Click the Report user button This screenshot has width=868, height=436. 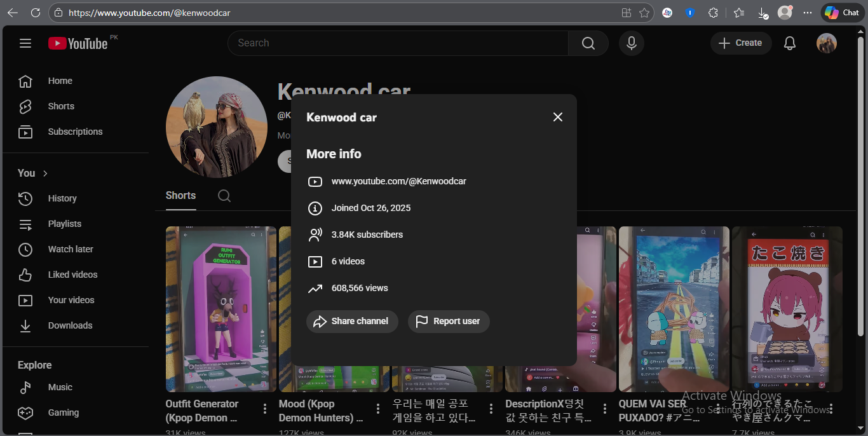(449, 321)
